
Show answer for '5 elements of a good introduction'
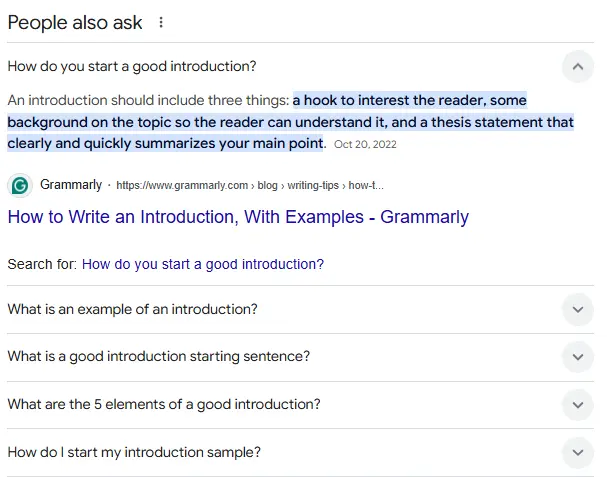pos(164,405)
